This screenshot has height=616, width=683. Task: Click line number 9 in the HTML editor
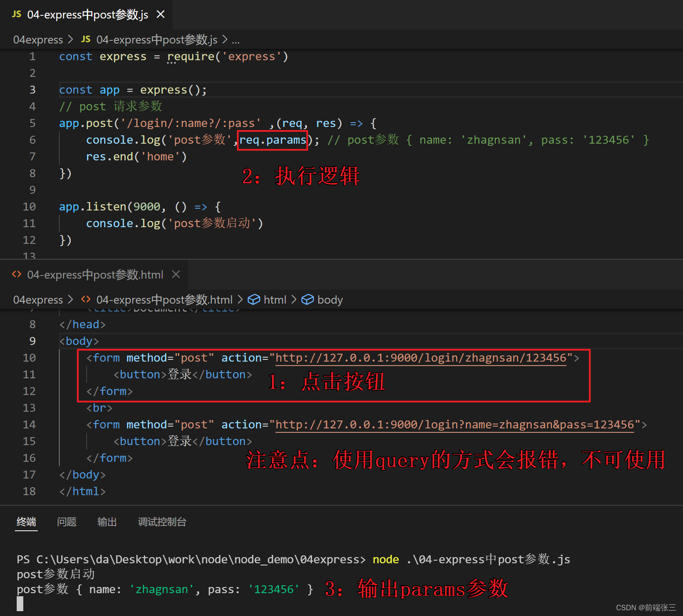tap(33, 341)
